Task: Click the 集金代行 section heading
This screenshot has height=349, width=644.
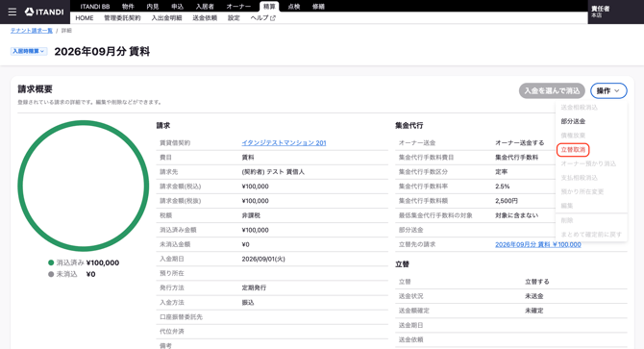Action: [x=409, y=126]
